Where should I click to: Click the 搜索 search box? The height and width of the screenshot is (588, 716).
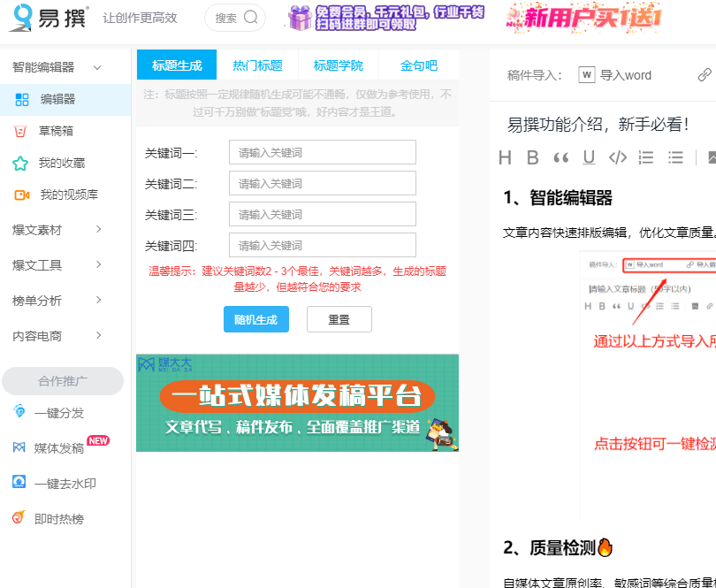pos(235,18)
